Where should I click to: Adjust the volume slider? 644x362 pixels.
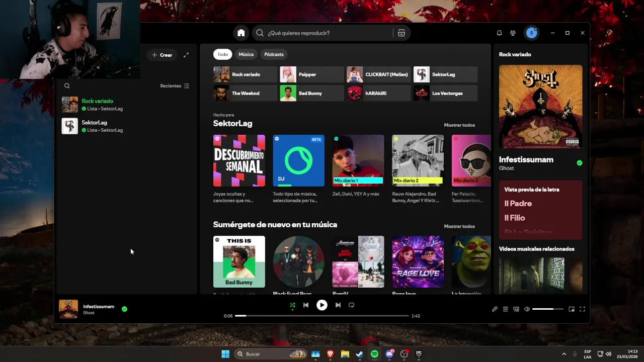pyautogui.click(x=548, y=309)
